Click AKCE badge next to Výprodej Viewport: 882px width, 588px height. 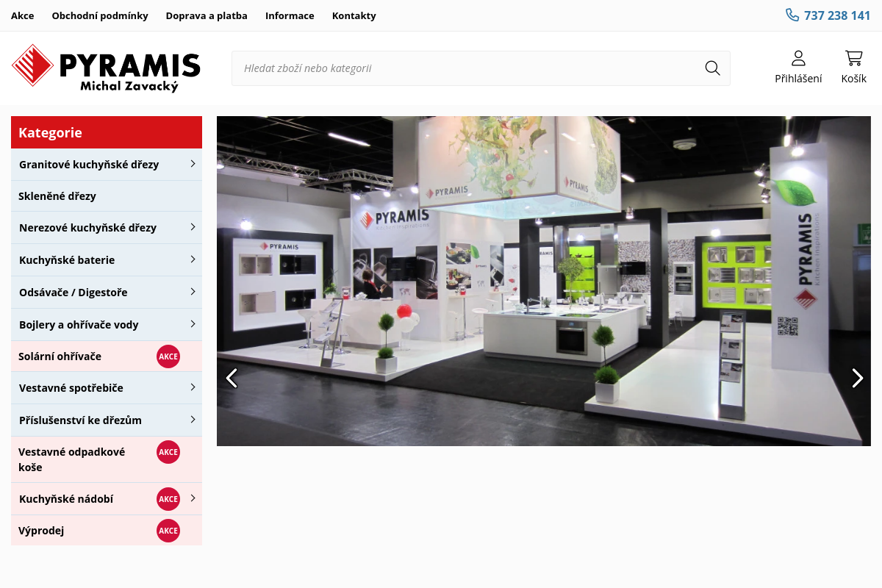[168, 531]
